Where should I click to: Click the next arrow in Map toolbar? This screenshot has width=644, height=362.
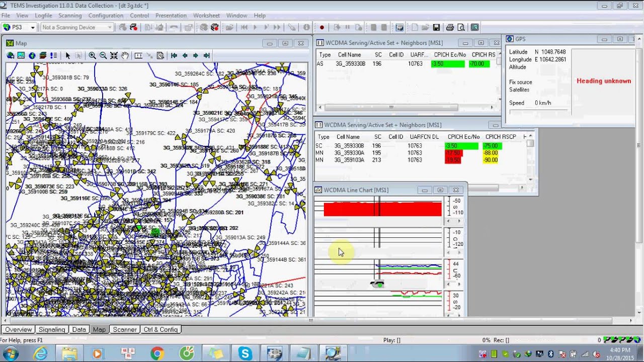(x=196, y=55)
